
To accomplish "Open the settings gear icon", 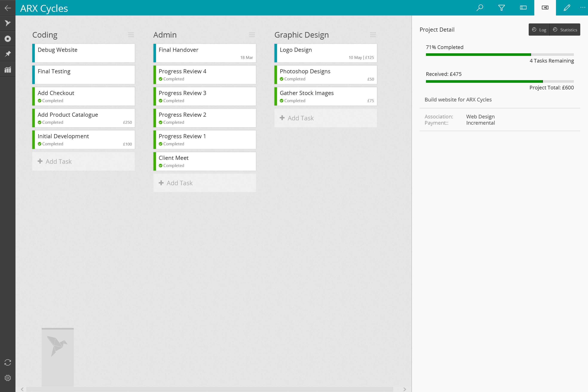I will (x=8, y=378).
